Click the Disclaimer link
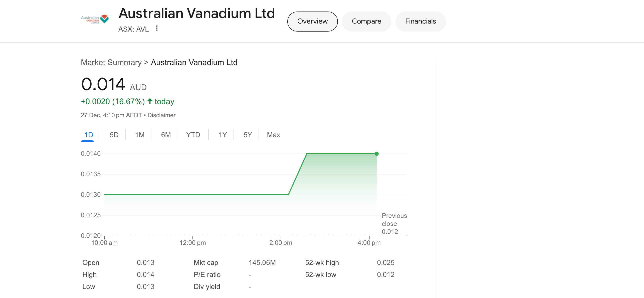Image resolution: width=644 pixels, height=298 pixels. pyautogui.click(x=161, y=115)
